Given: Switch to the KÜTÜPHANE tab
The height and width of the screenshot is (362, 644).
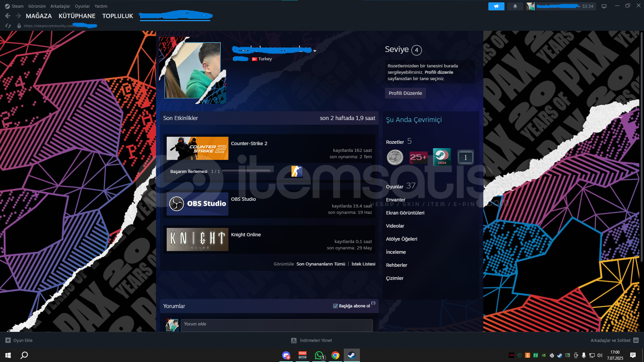Looking at the screenshot, I should pos(77,16).
